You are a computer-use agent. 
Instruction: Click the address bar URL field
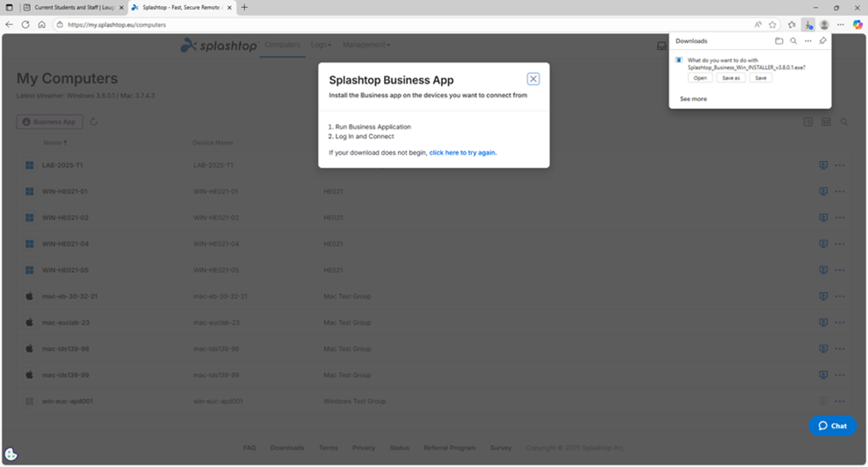tap(351, 25)
